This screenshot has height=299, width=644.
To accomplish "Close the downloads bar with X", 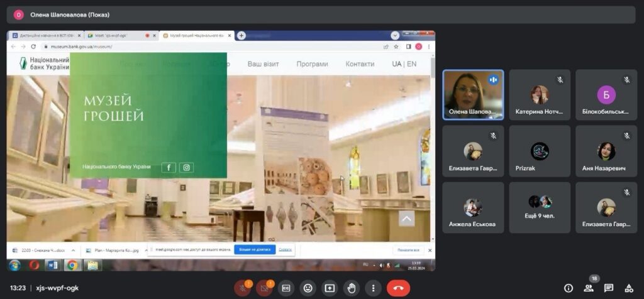I will pos(430,250).
